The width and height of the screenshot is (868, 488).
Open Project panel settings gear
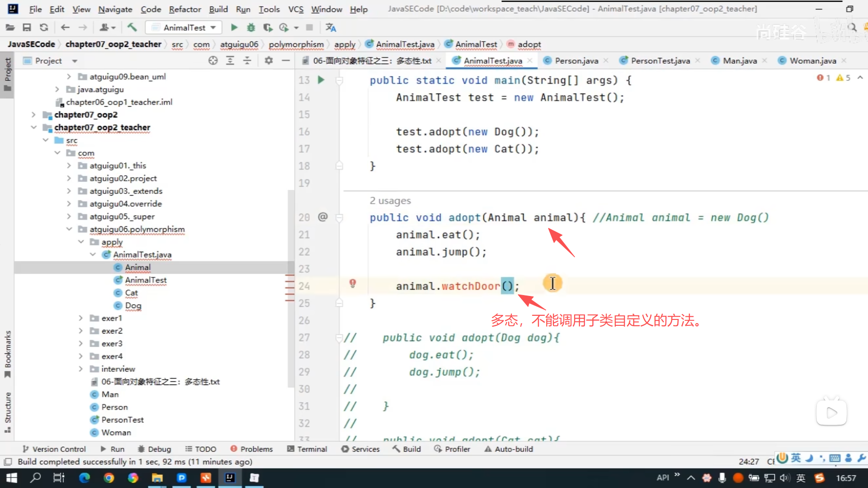point(269,61)
